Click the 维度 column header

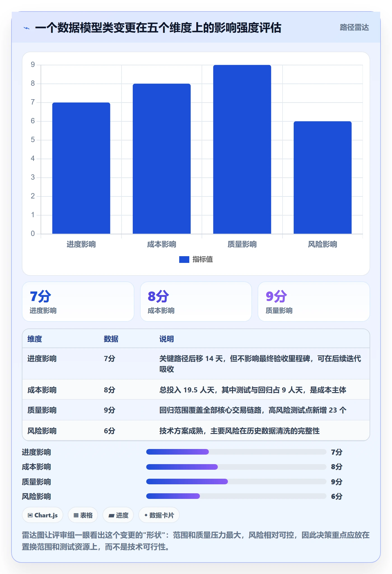[35, 339]
